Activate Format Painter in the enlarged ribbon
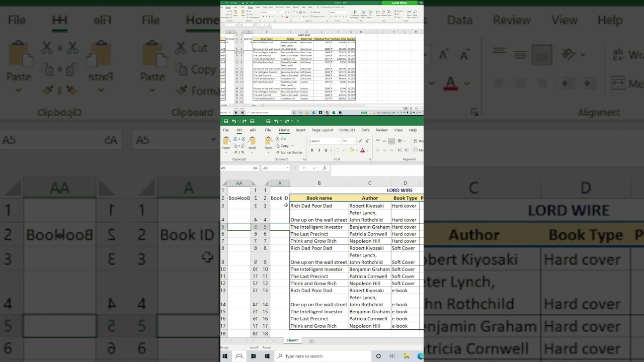The width and height of the screenshot is (644, 362). tap(289, 152)
